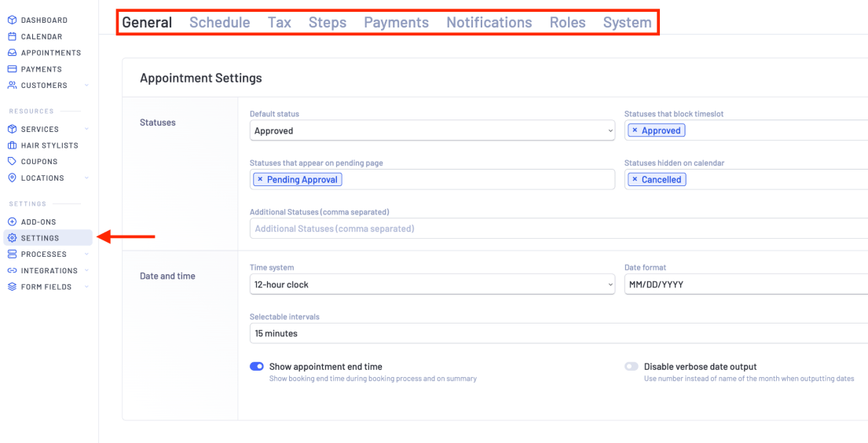Switch to the General tab
The height and width of the screenshot is (443, 868).
[147, 22]
